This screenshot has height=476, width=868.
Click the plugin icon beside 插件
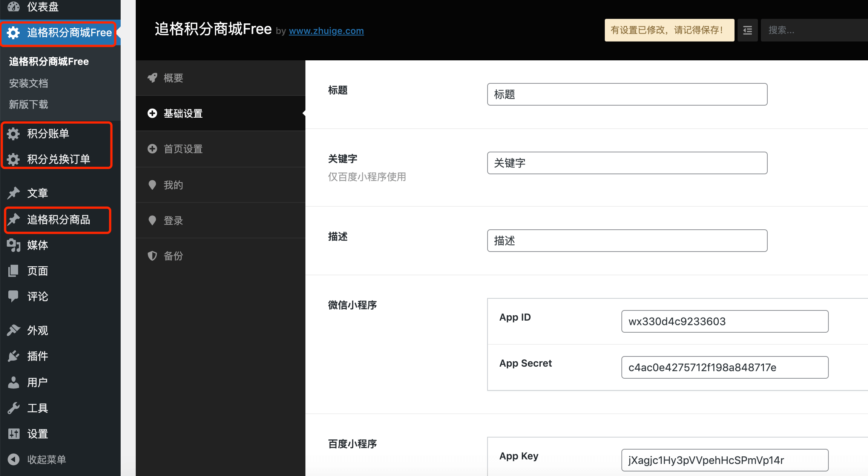click(14, 356)
